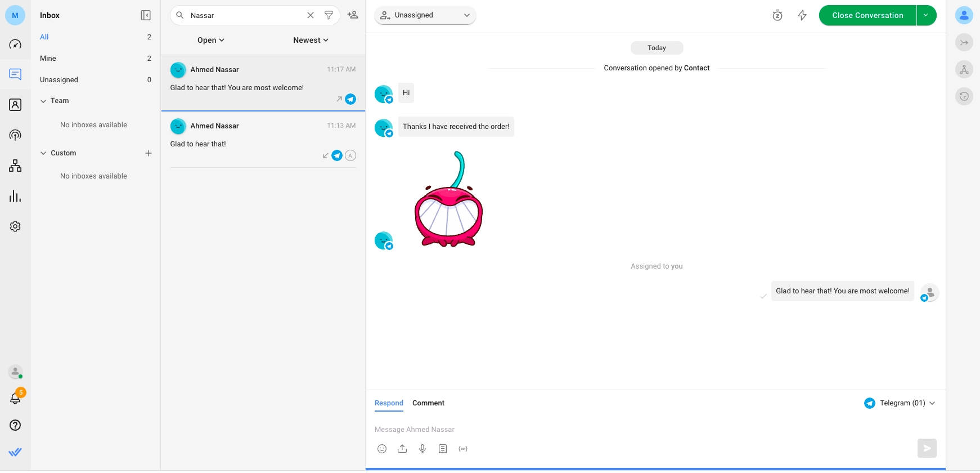Open the Broadcasts icon in sidebar
The width and height of the screenshot is (980, 473).
(x=15, y=135)
